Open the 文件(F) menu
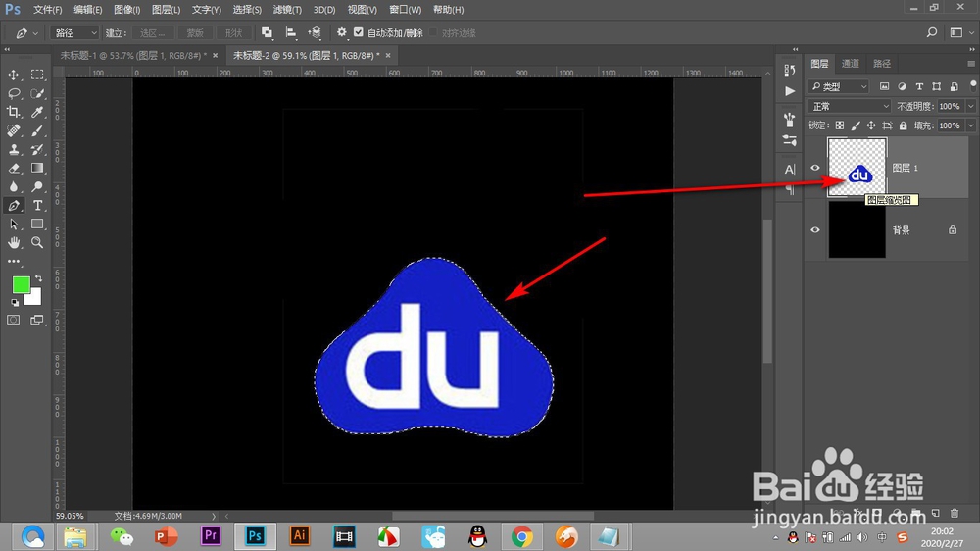The image size is (980, 551). click(x=47, y=10)
